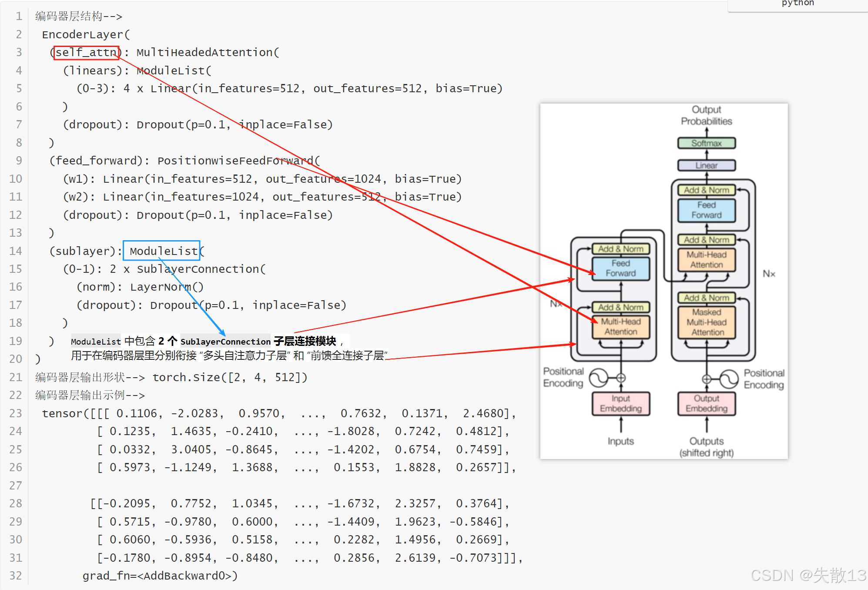
Task: Click the text 'EncoderLayer(' on line 2
Action: pos(86,34)
